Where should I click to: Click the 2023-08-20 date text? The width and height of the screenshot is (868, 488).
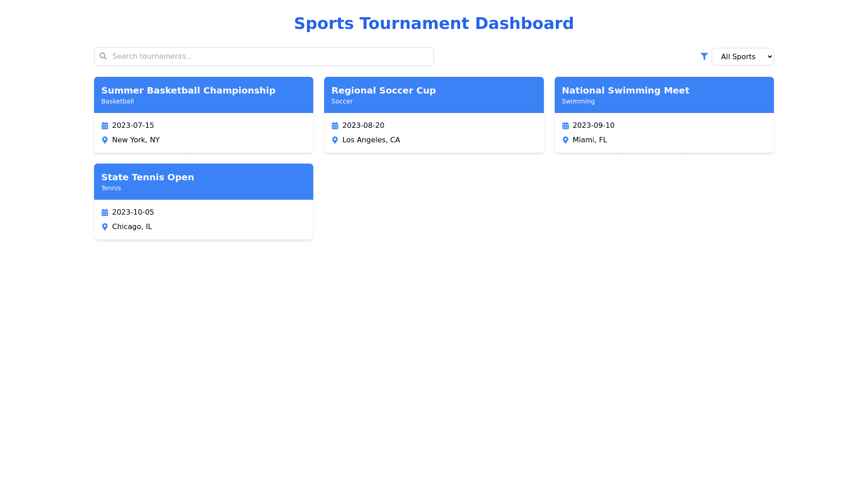[x=363, y=126]
